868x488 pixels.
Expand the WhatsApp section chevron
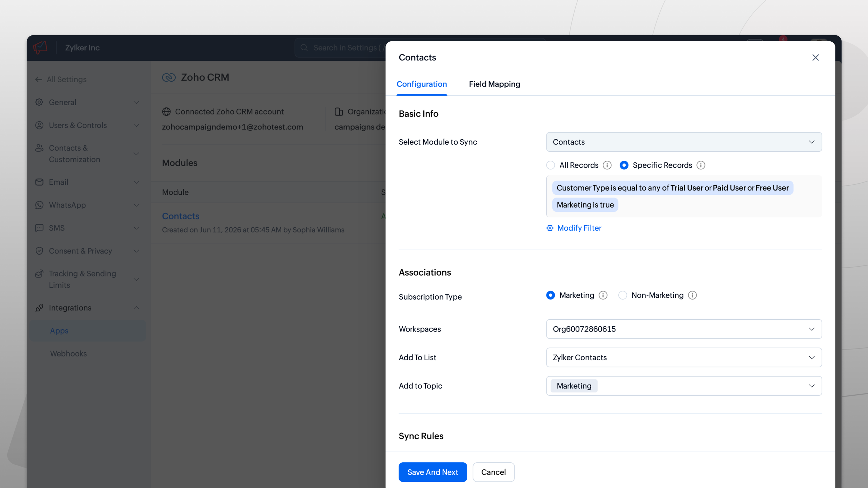pyautogui.click(x=136, y=205)
